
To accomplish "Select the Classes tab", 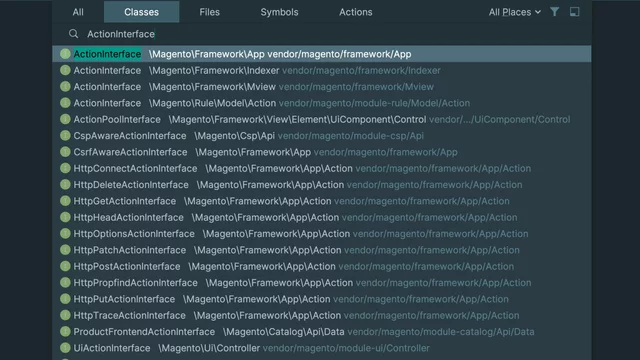I will click(x=141, y=12).
